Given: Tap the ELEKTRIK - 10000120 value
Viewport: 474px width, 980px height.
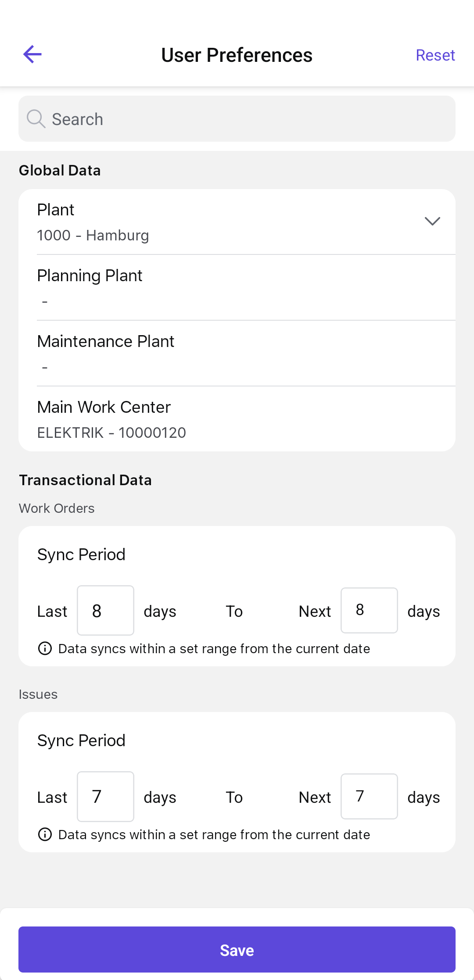Looking at the screenshot, I should 111,433.
